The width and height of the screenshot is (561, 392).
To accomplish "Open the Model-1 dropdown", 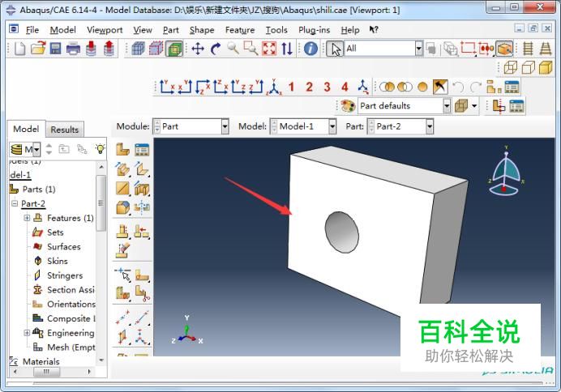I will 332,126.
